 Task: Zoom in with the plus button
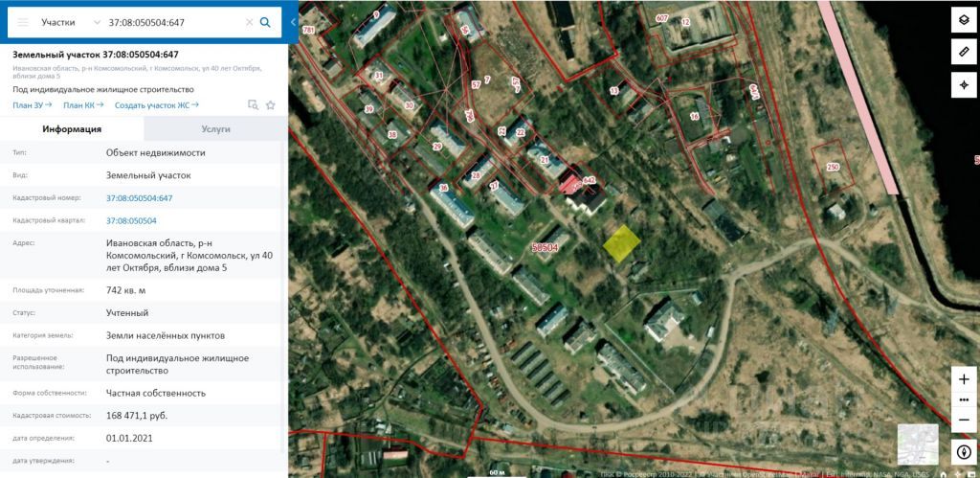coord(964,379)
